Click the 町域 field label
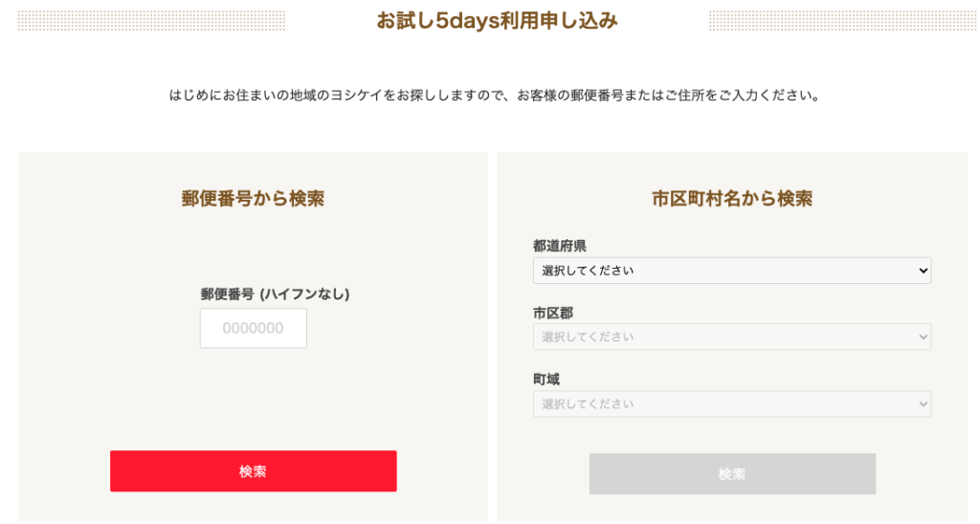Viewport: 980px width, 524px height. [546, 380]
